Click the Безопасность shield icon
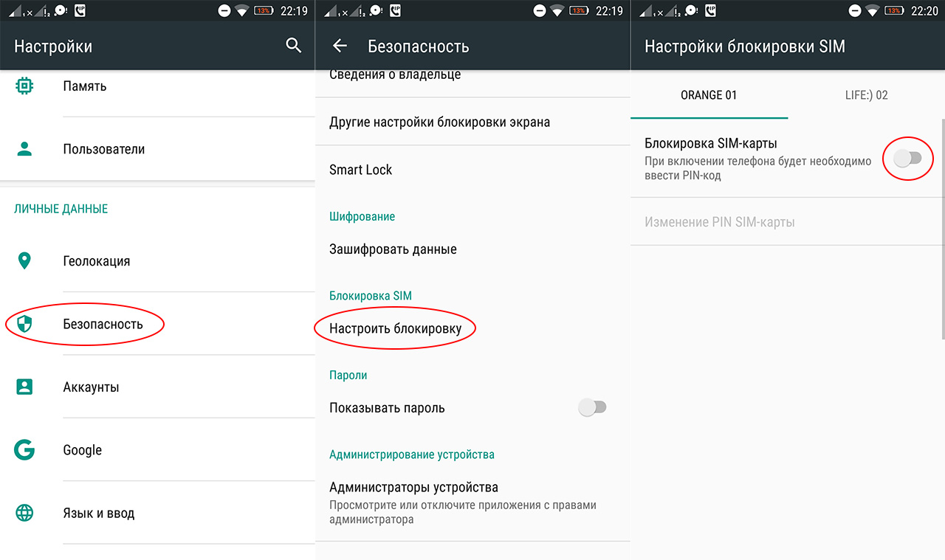Viewport: 945px width, 560px height. [x=24, y=323]
